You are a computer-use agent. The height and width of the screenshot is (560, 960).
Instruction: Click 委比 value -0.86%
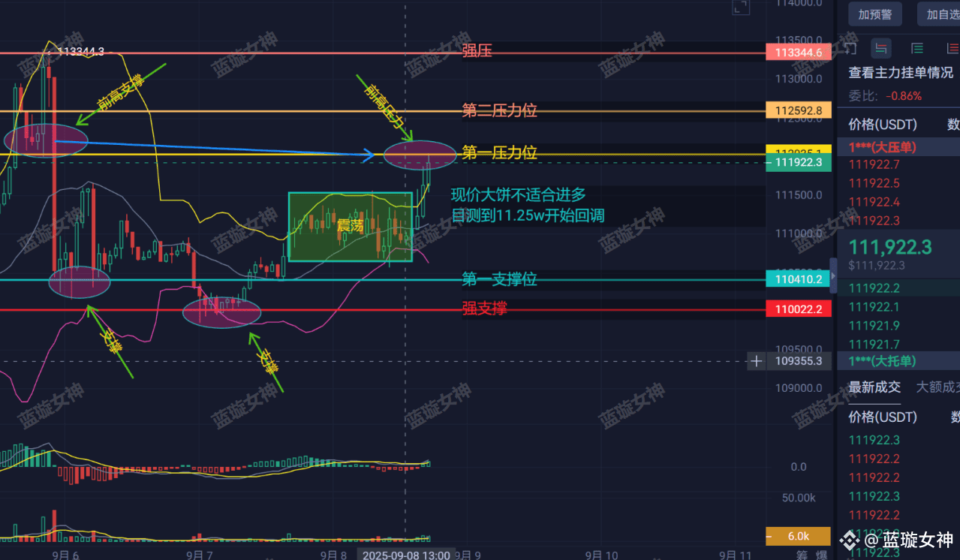point(904,96)
